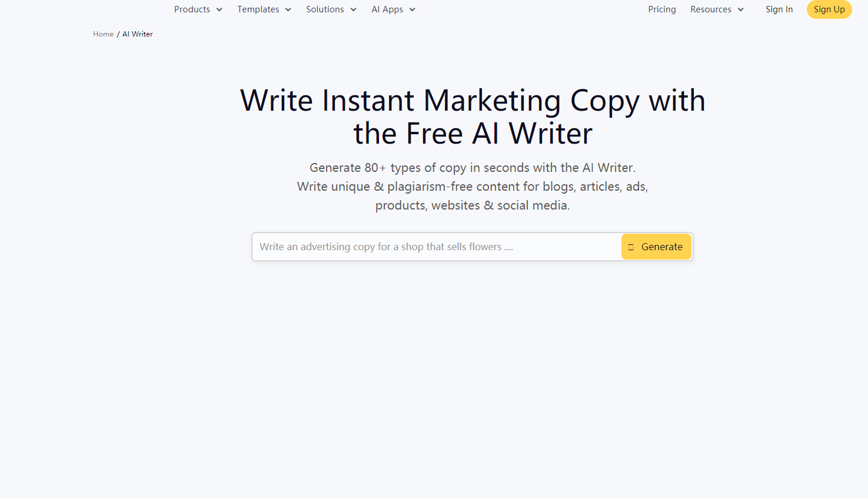
Task: Click the chevron arrow beside AI Apps
Action: coord(413,9)
